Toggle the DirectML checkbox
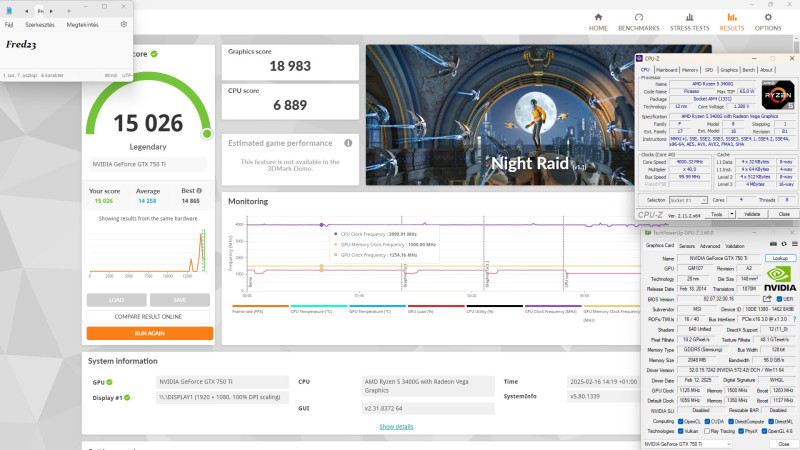 771,421
